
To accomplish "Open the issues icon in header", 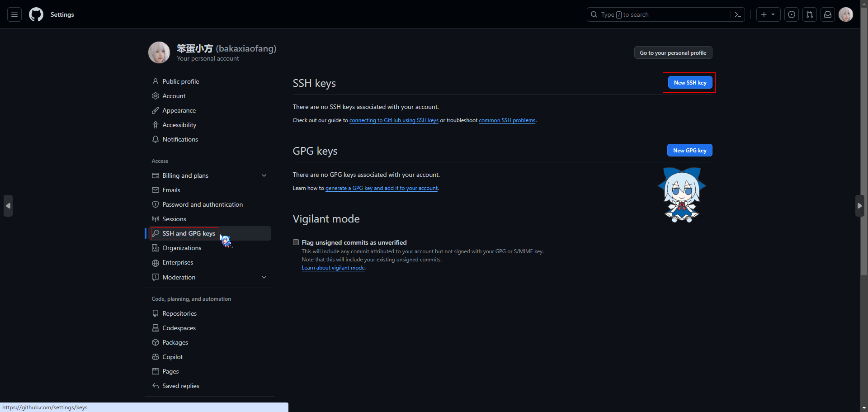I will 791,14.
